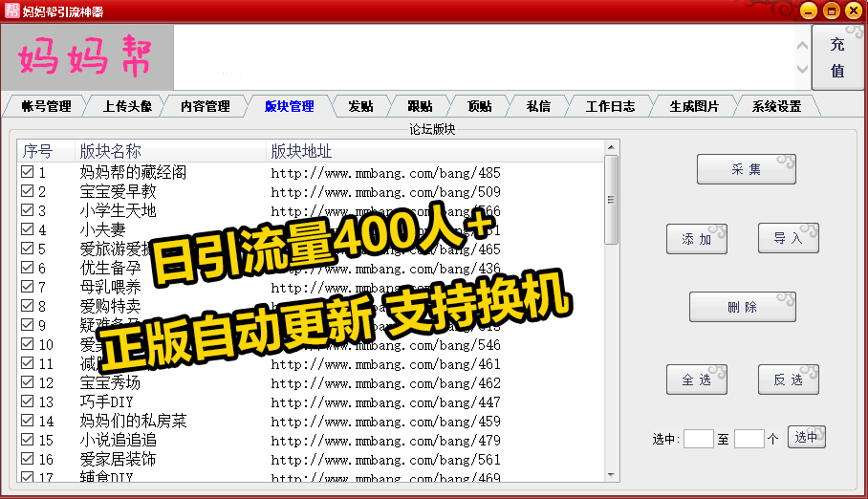Uncheck row 7 母乳喂养 checkbox
868x499 pixels.
[27, 287]
